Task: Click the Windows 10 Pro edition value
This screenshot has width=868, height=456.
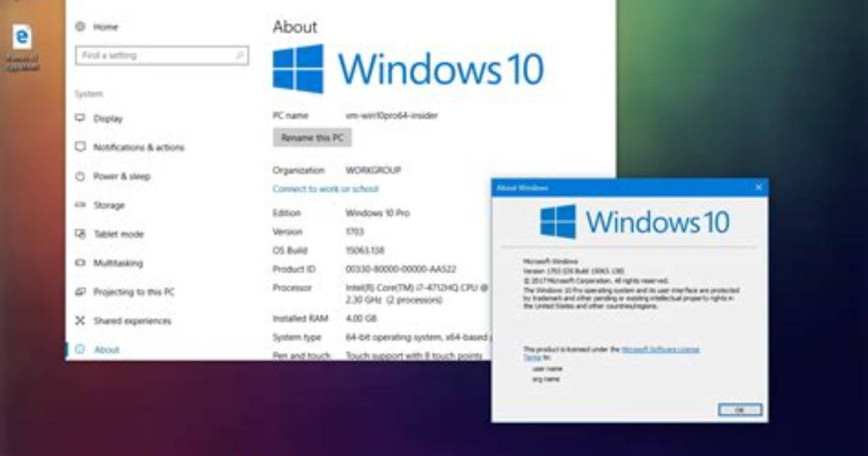Action: tap(377, 213)
